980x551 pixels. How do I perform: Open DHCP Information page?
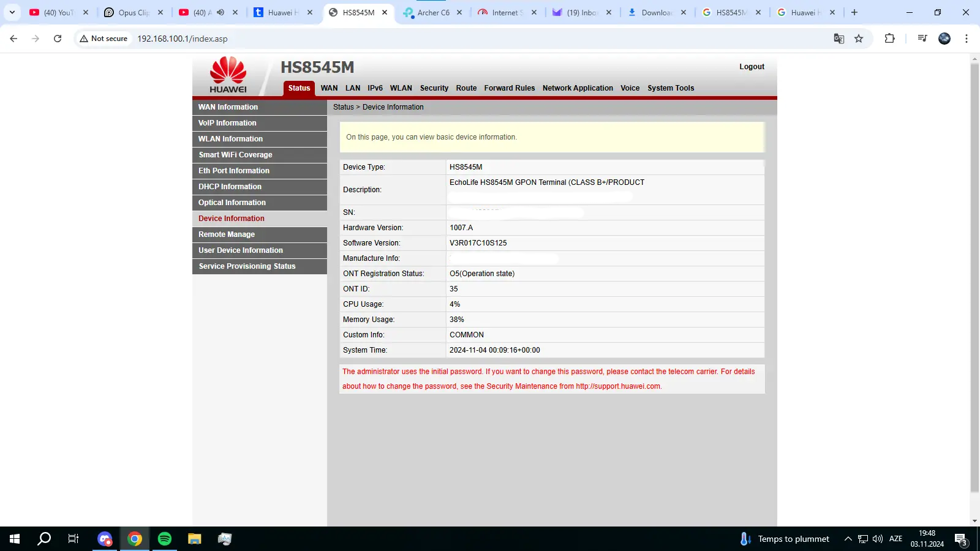click(x=260, y=187)
